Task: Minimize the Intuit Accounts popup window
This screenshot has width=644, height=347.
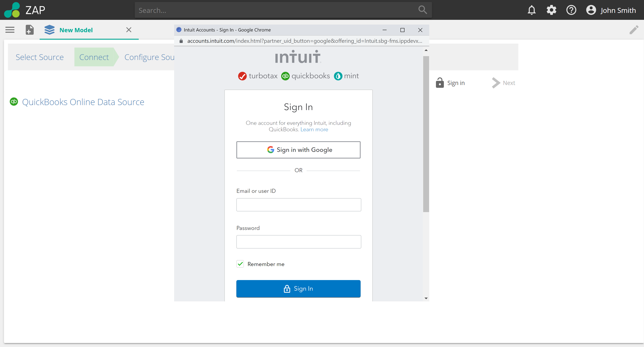Action: [384, 30]
